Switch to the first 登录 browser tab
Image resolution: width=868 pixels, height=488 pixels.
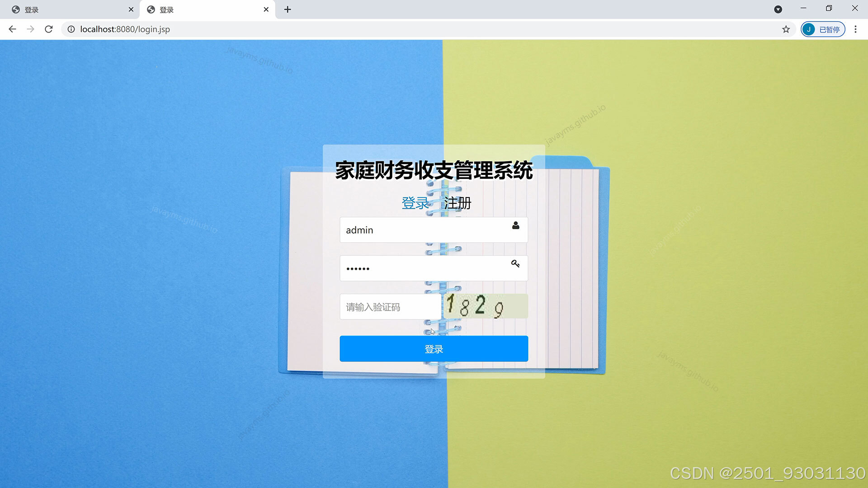(x=70, y=9)
